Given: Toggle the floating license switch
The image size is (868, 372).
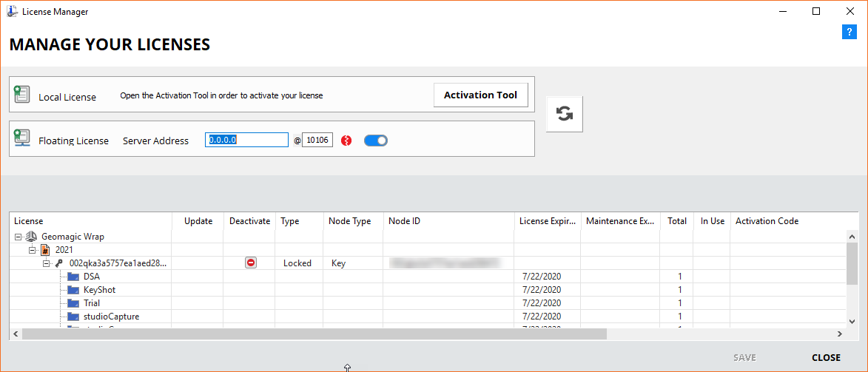Looking at the screenshot, I should point(376,141).
